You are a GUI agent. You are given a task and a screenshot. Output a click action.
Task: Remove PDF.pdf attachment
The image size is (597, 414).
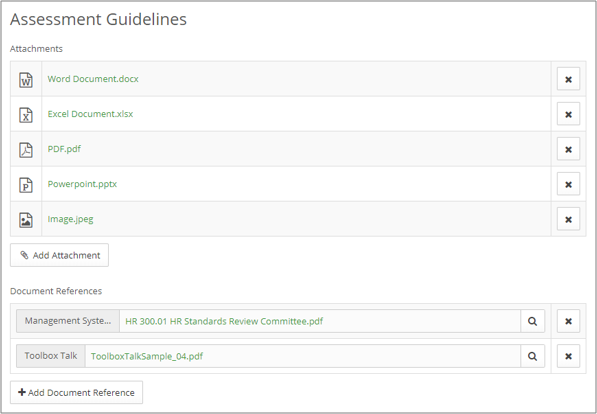pos(568,149)
